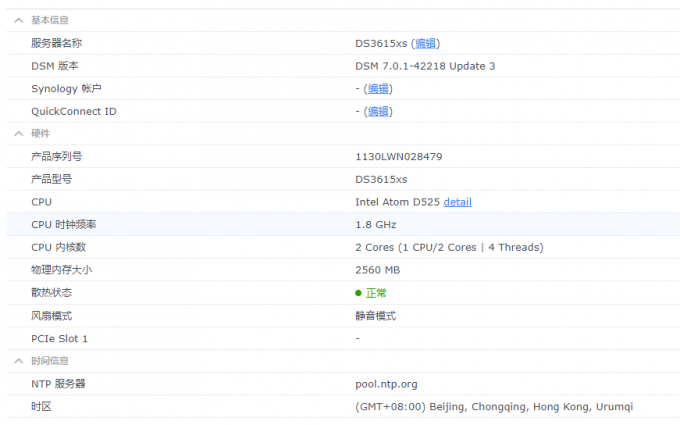This screenshot has width=680, height=425.
Task: Click the 2 Cores thread count value
Action: click(x=449, y=247)
